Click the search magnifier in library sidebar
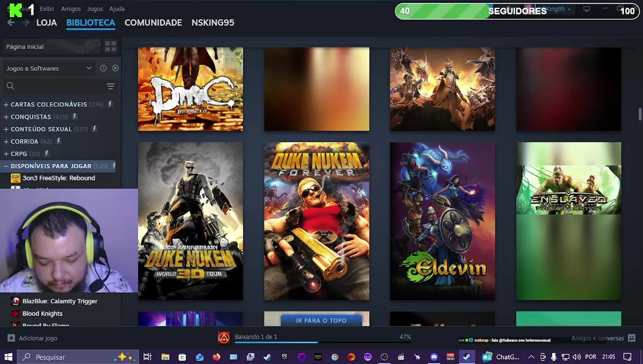 click(10, 86)
